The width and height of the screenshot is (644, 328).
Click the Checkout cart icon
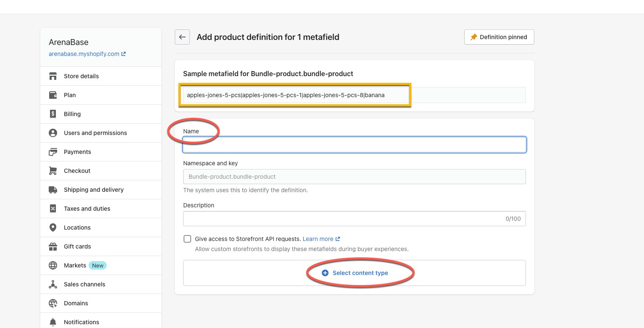pos(53,171)
